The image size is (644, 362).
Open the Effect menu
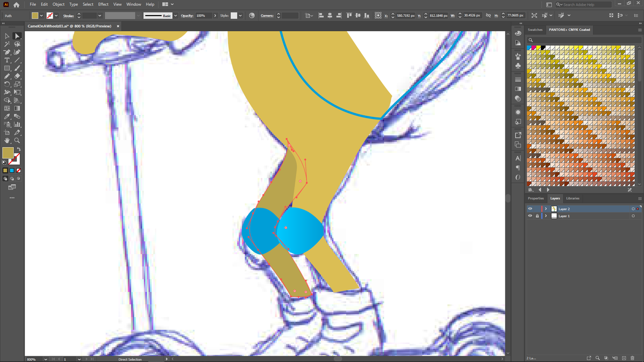103,4
